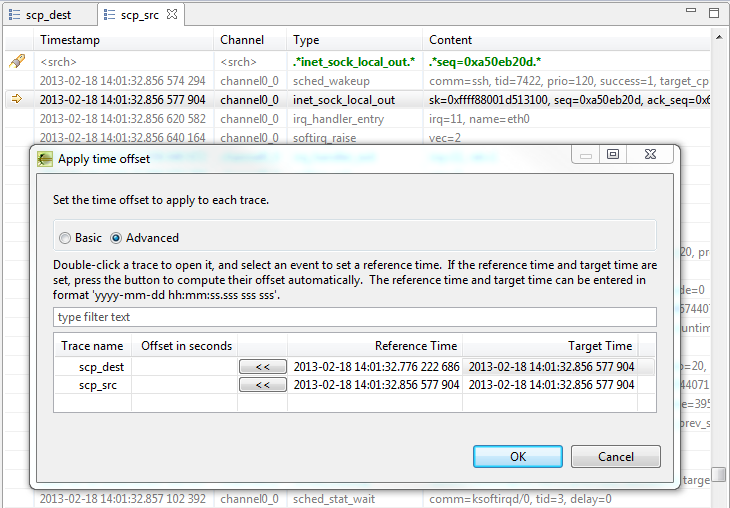The height and width of the screenshot is (508, 730).
Task: Maximize the Apply time offset dialog
Action: click(613, 155)
